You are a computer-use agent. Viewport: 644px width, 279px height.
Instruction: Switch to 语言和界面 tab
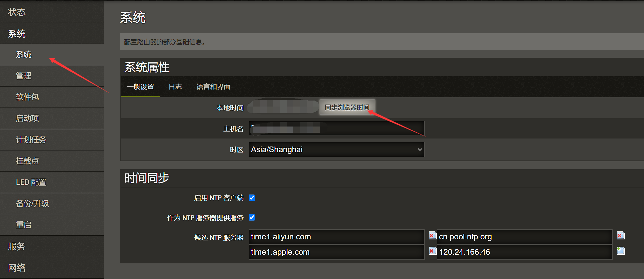[x=213, y=87]
